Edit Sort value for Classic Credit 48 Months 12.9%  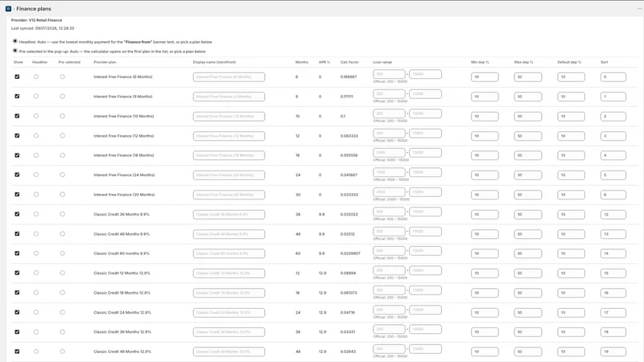coord(613,352)
